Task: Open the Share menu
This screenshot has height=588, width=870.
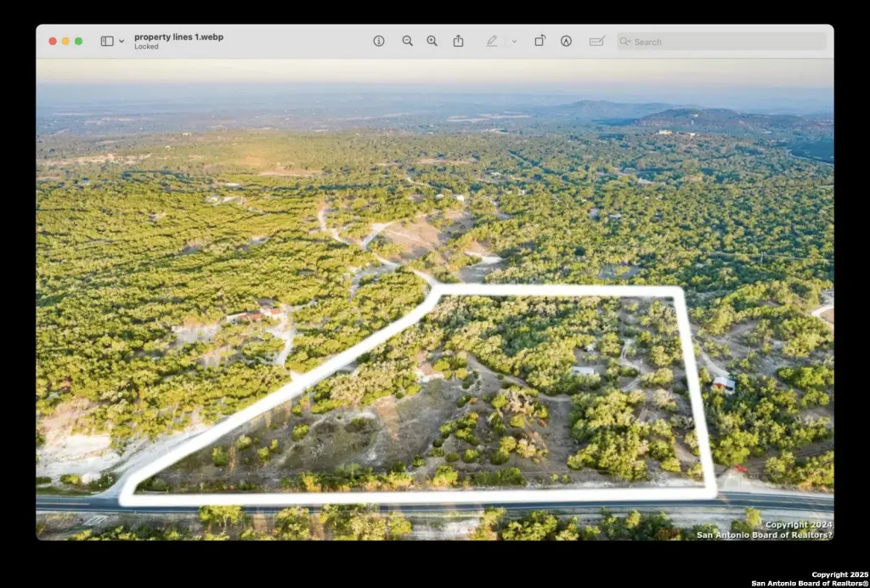Action: coord(458,41)
